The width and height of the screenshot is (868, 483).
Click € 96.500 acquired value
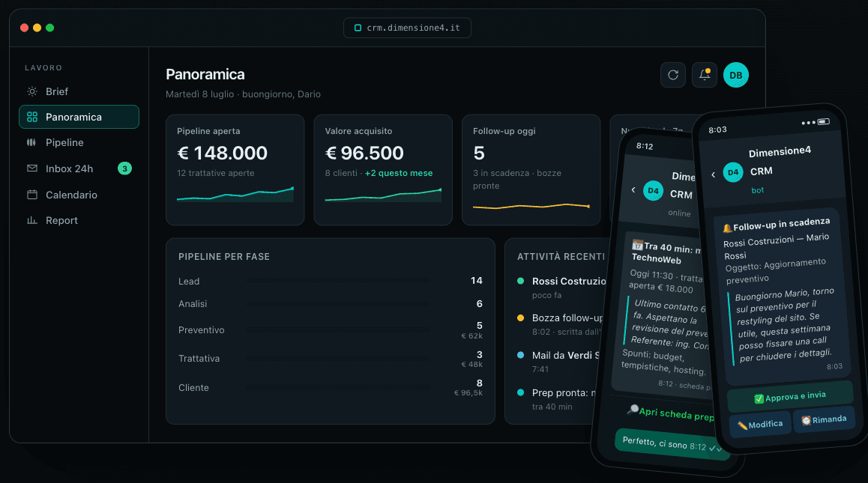point(364,153)
